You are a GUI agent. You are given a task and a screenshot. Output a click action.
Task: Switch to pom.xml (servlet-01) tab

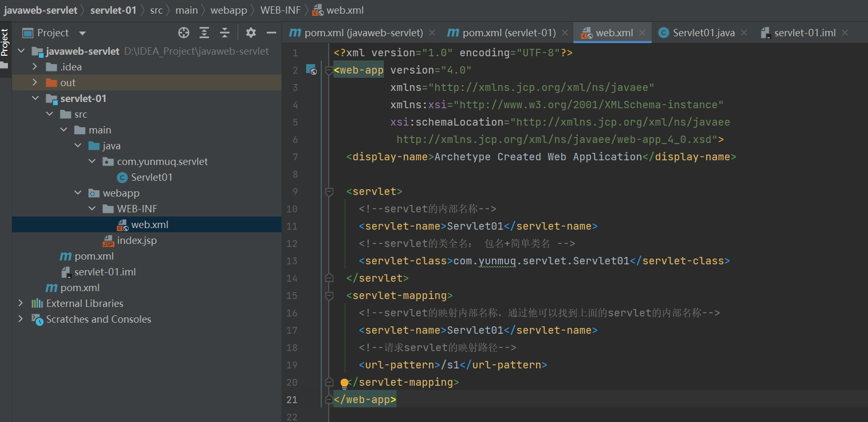[x=508, y=33]
